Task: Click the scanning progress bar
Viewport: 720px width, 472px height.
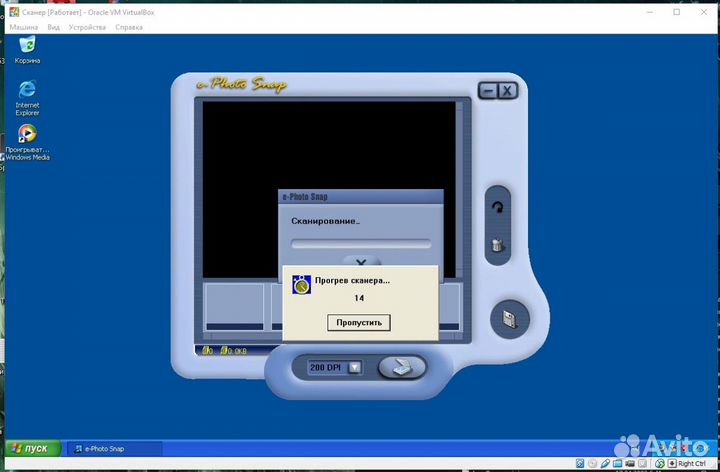Action: pyautogui.click(x=360, y=243)
